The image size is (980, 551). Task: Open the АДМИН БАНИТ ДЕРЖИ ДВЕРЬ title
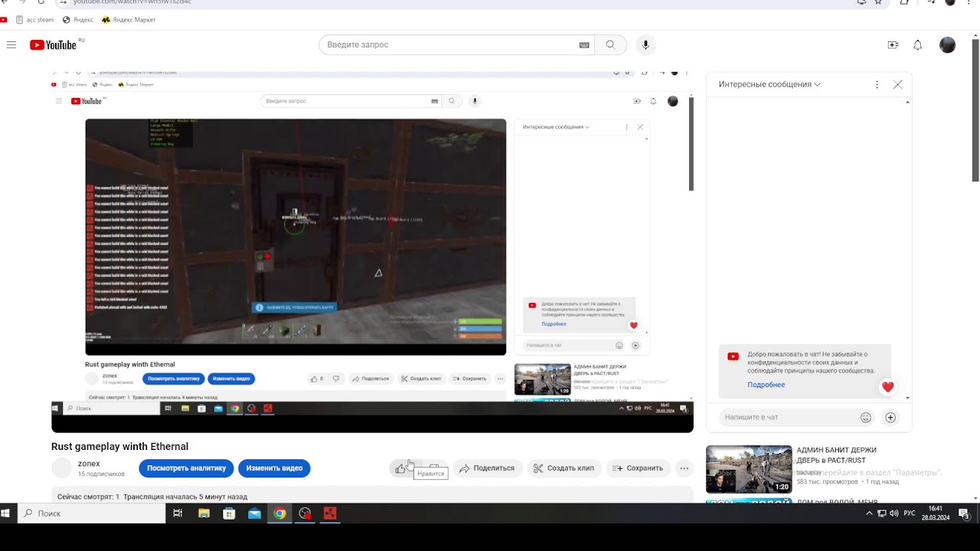tap(836, 455)
